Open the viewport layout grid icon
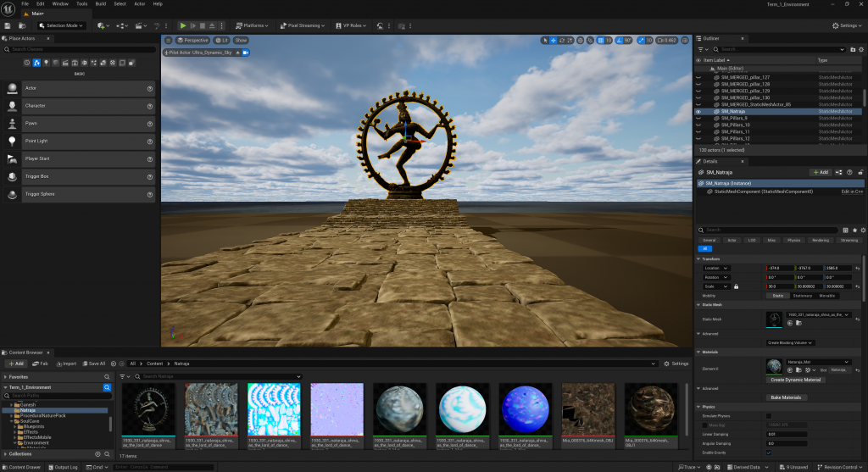Image resolution: width=868 pixels, height=472 pixels. tap(685, 41)
